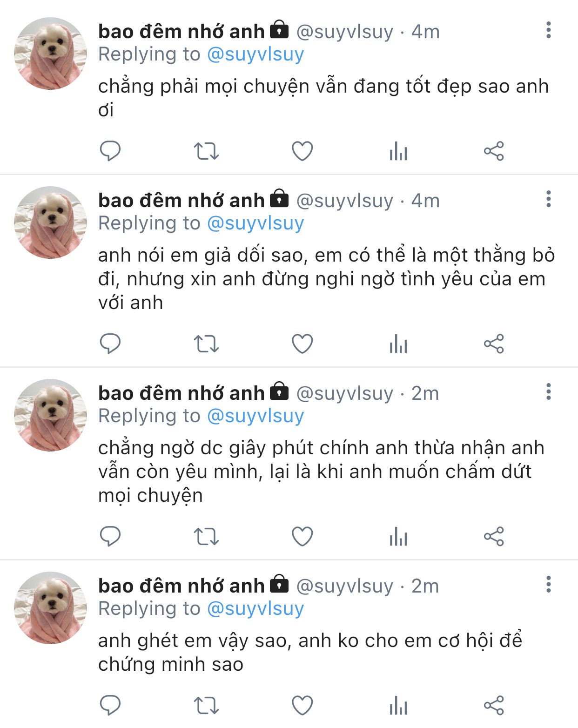
Task: Open the dog avatar on the second tweet
Action: click(50, 222)
